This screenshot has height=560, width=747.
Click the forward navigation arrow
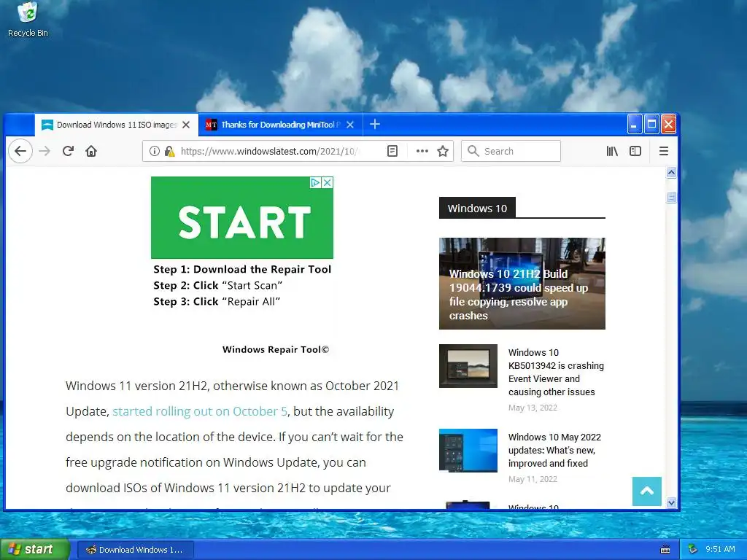tap(44, 151)
